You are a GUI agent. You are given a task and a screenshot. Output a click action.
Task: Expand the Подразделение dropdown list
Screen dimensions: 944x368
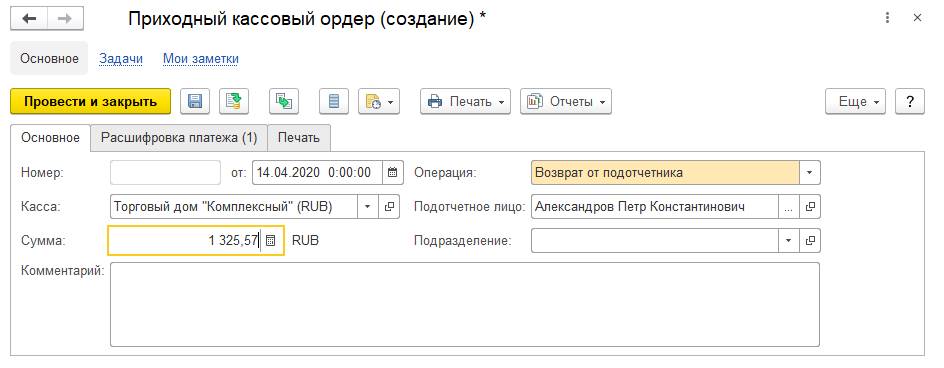click(x=789, y=241)
